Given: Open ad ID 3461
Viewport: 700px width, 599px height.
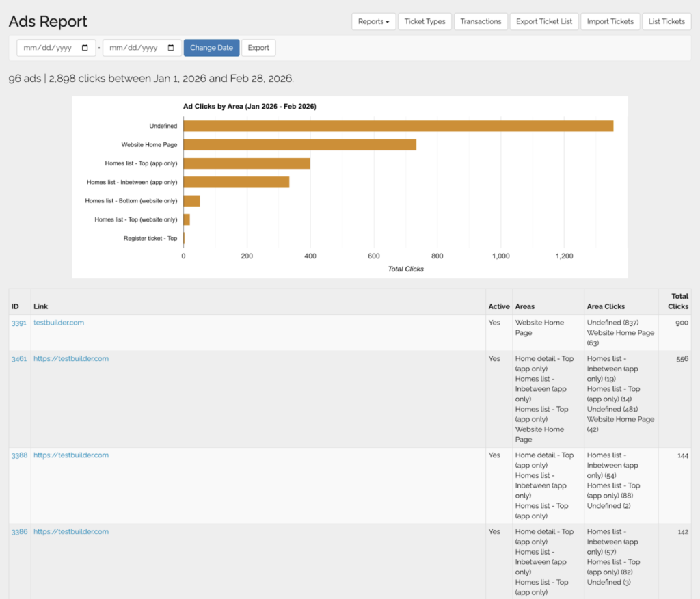Looking at the screenshot, I should [19, 359].
